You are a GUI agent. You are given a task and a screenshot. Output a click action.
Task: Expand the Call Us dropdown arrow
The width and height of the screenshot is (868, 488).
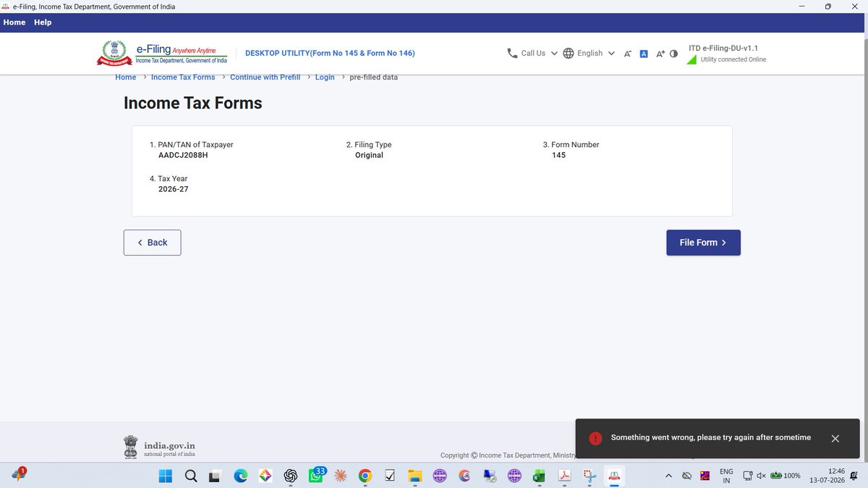[x=554, y=54]
